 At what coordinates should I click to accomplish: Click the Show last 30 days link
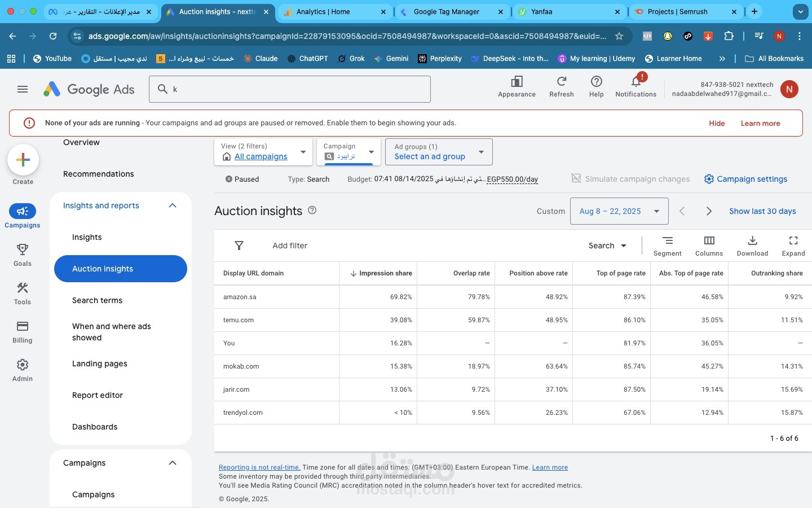(762, 211)
